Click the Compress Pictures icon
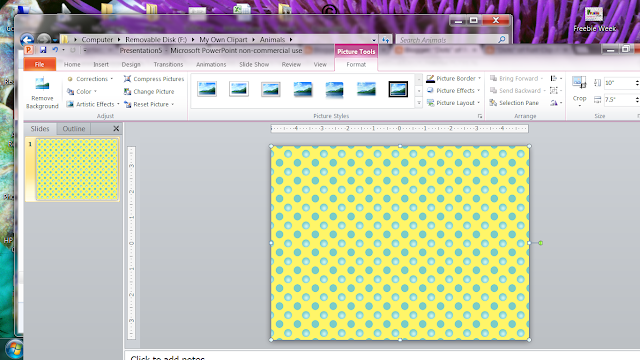The height and width of the screenshot is (360, 640). pos(127,79)
